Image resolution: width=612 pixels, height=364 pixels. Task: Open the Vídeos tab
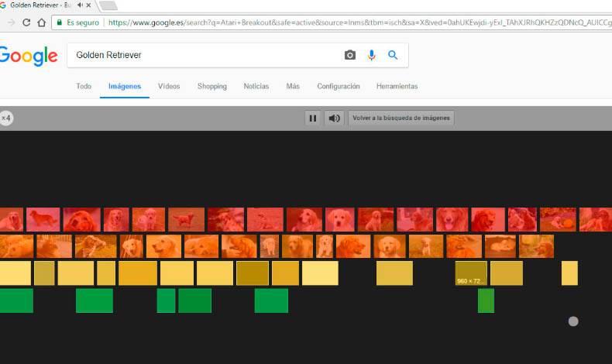169,86
